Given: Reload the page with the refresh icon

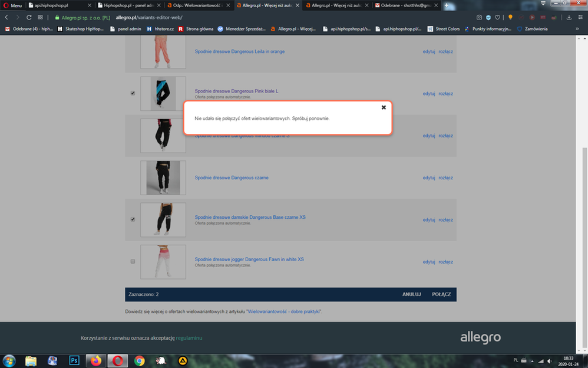Looking at the screenshot, I should pos(29,18).
